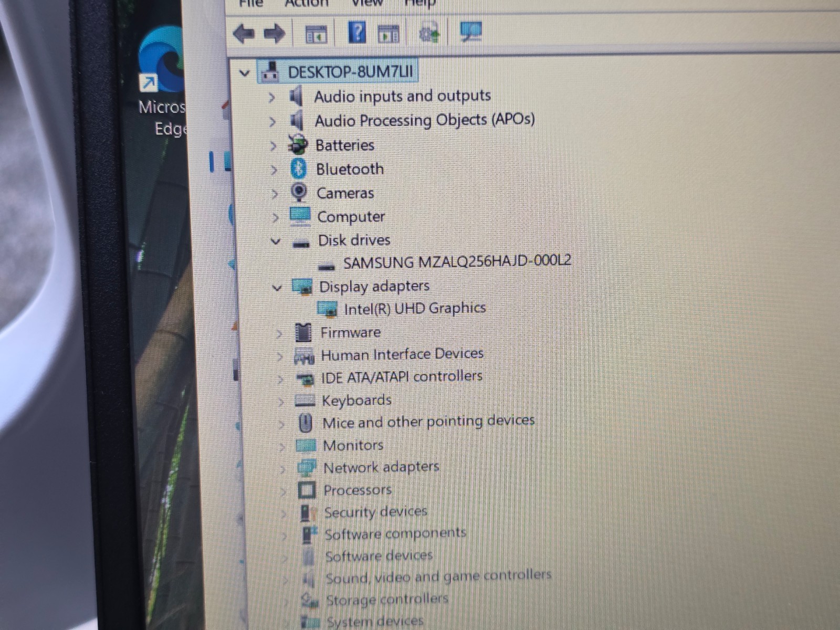The width and height of the screenshot is (840, 630).
Task: Click the Forward arrow toolbar button
Action: (x=274, y=34)
